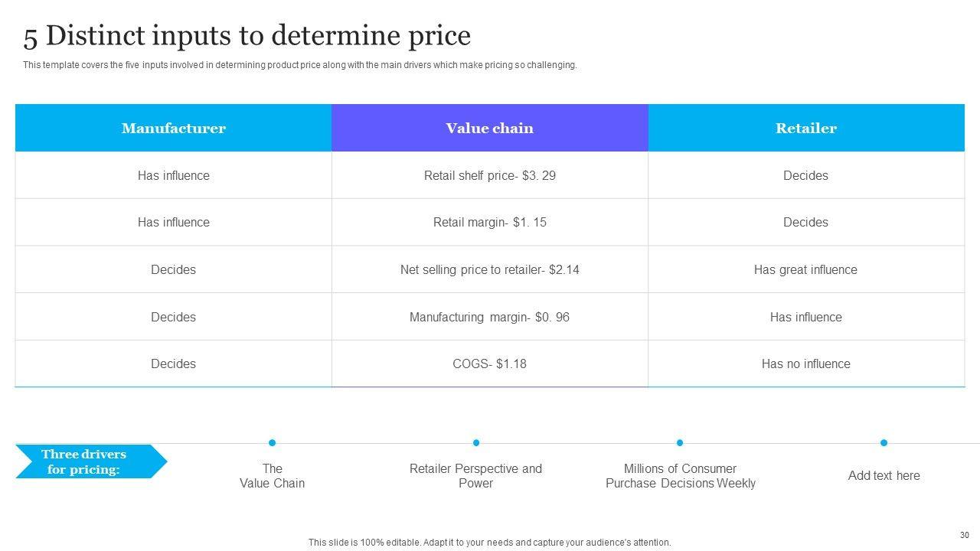Click the Has no influence cell

(x=805, y=364)
